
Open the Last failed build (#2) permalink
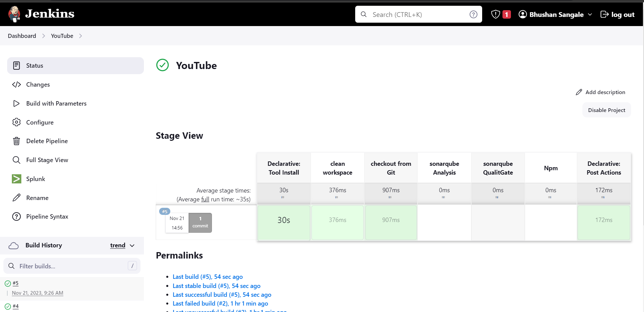220,304
